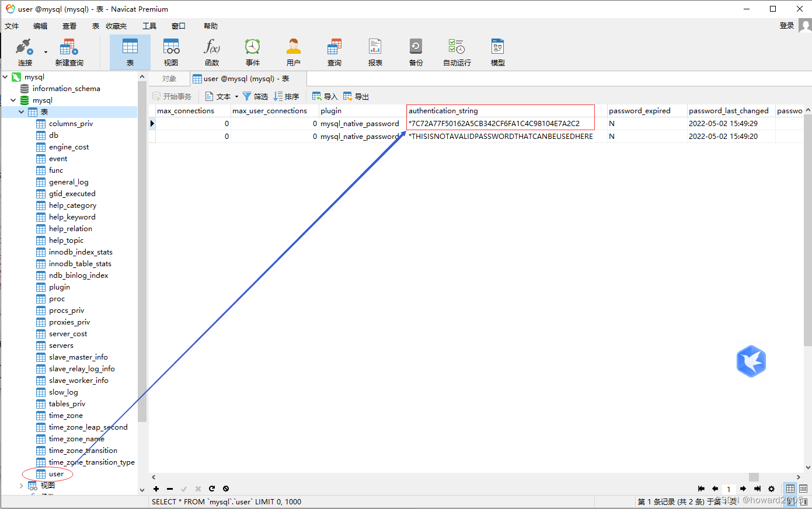812x509 pixels.
Task: Go to previous page of records
Action: 715,489
